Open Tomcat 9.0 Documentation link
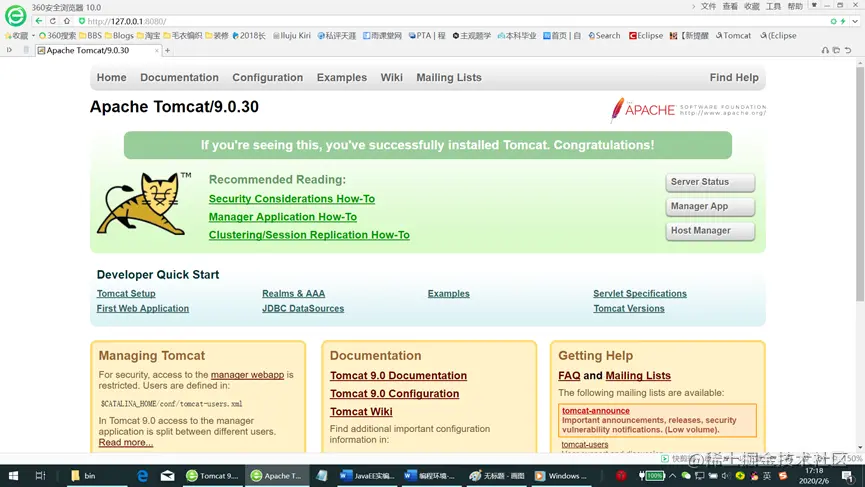Screen dimensions: 865x487 click(x=398, y=376)
